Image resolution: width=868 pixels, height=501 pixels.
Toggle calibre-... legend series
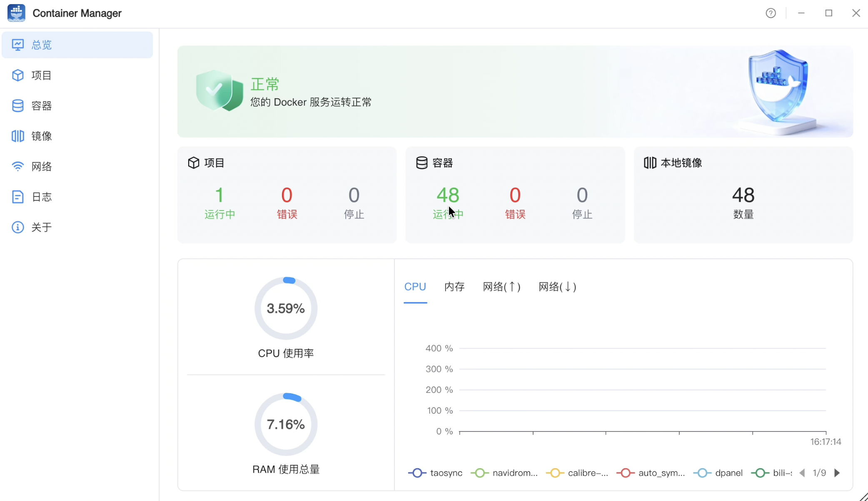[577, 473]
